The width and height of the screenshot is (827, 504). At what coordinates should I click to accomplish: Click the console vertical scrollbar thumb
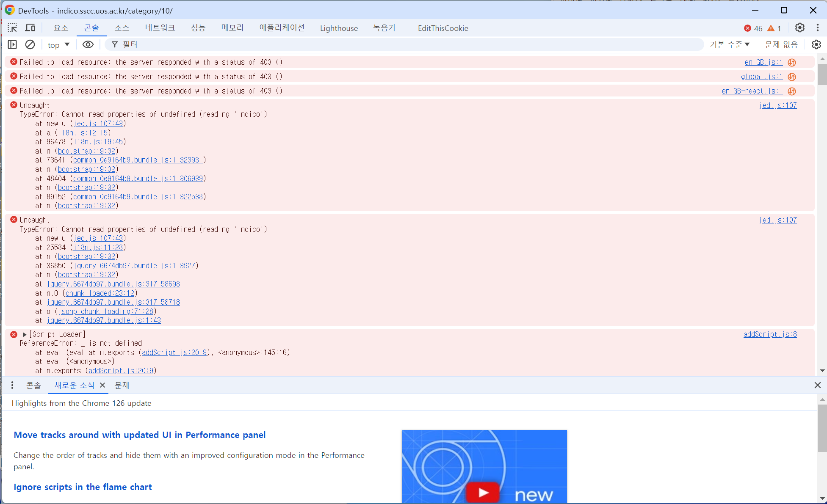pos(822,74)
